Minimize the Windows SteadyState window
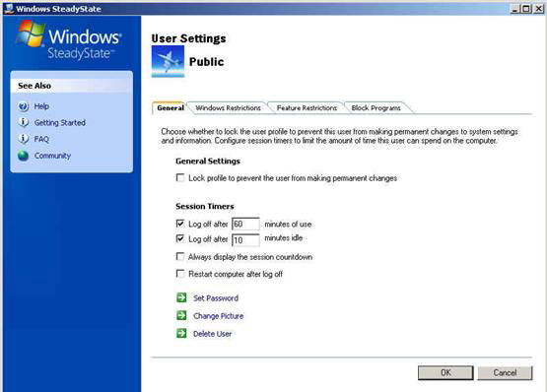 pyautogui.click(x=514, y=9)
